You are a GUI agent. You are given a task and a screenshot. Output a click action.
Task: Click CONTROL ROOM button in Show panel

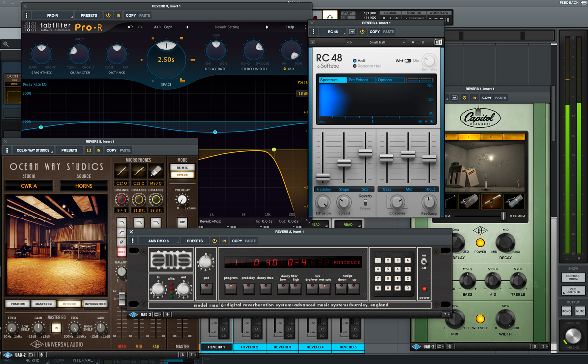573,278
